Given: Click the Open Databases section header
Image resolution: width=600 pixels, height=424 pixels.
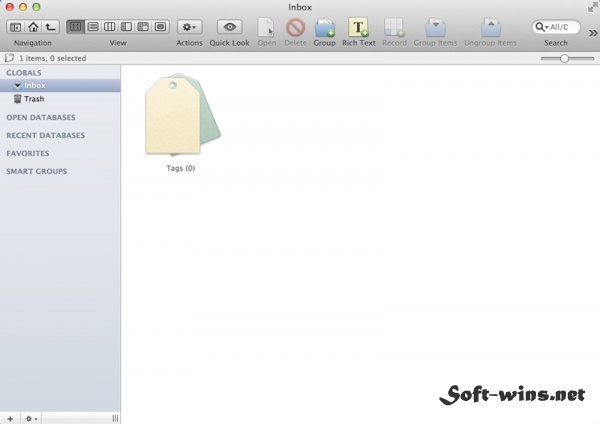Looking at the screenshot, I should 41,117.
